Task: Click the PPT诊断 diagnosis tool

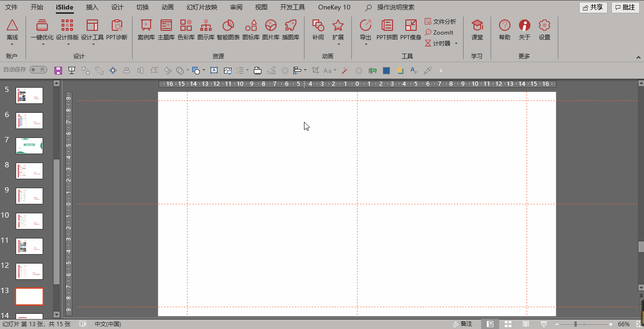Action: pos(117,29)
